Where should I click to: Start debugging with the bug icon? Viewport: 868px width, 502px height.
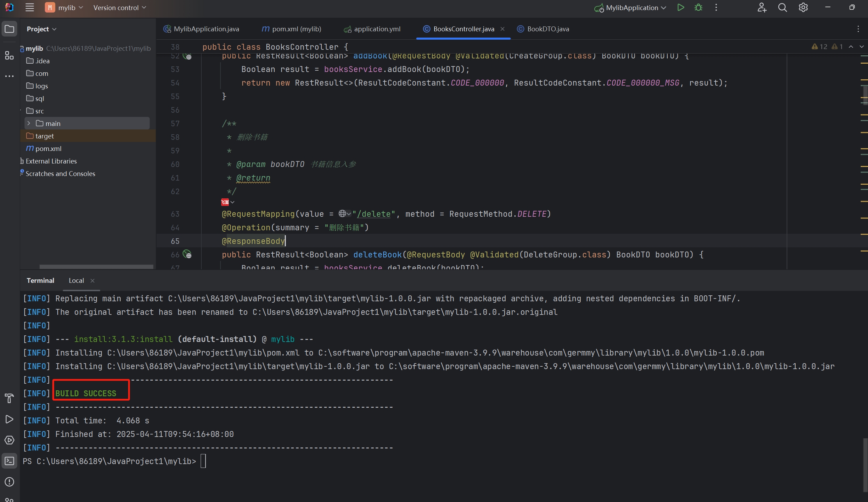tap(698, 8)
